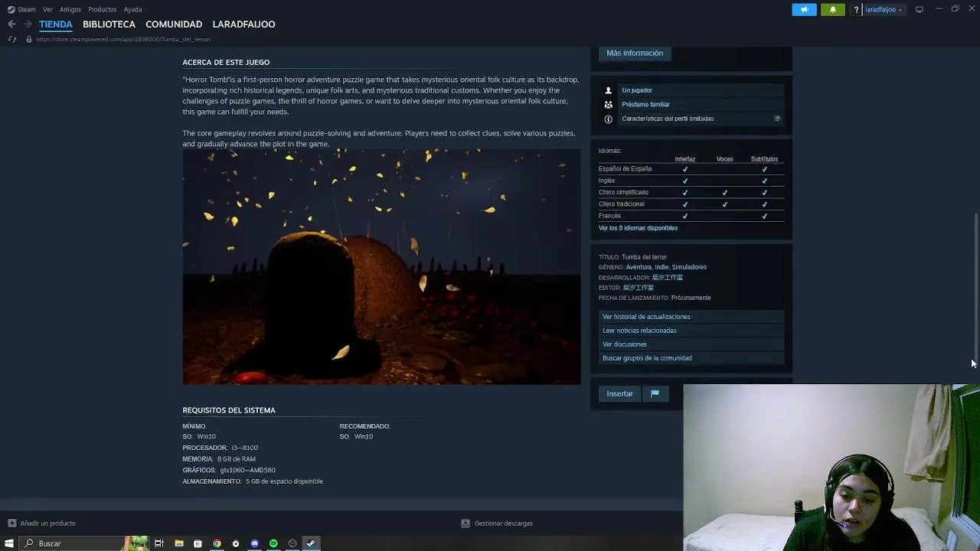Click the store URL address bar

tap(123, 39)
